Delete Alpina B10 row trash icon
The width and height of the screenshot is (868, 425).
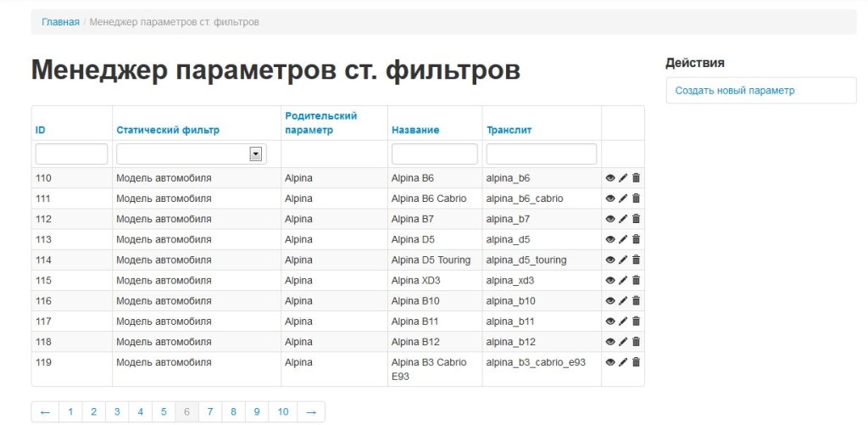(636, 301)
